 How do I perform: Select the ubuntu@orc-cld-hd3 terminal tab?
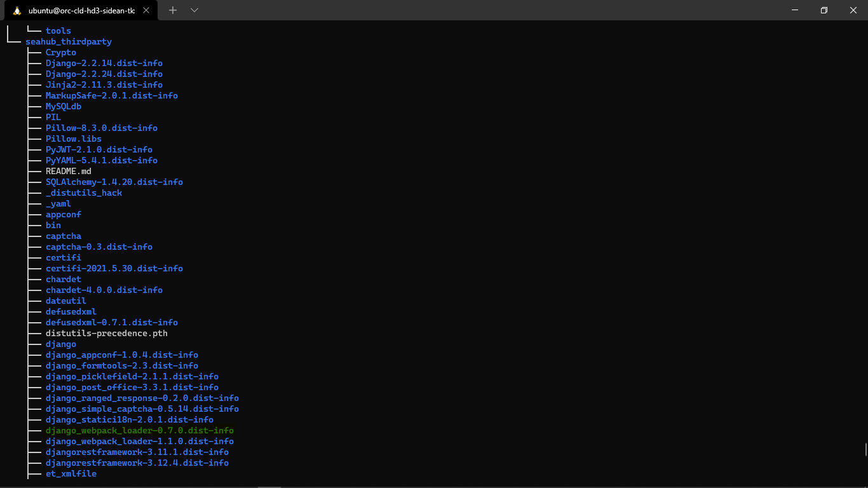(x=81, y=11)
